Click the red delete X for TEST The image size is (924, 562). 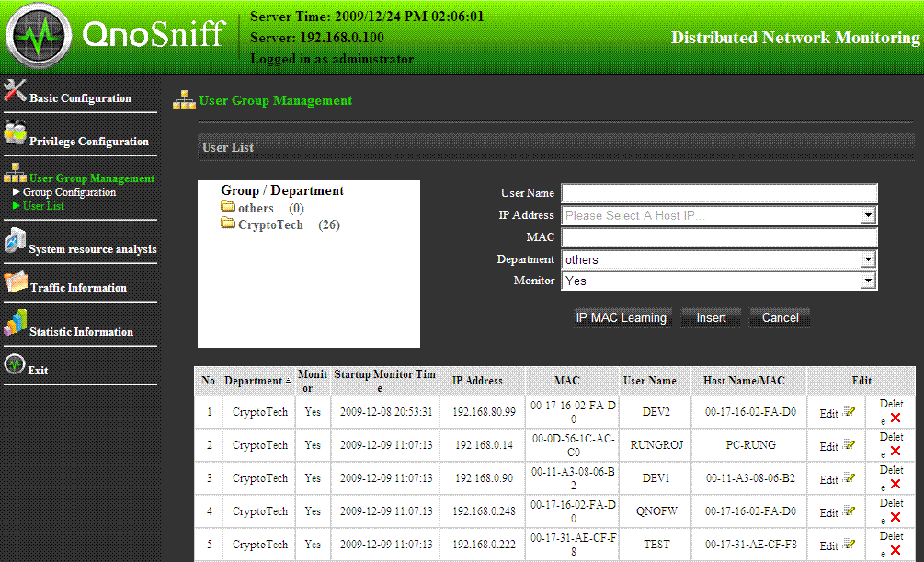(x=895, y=550)
